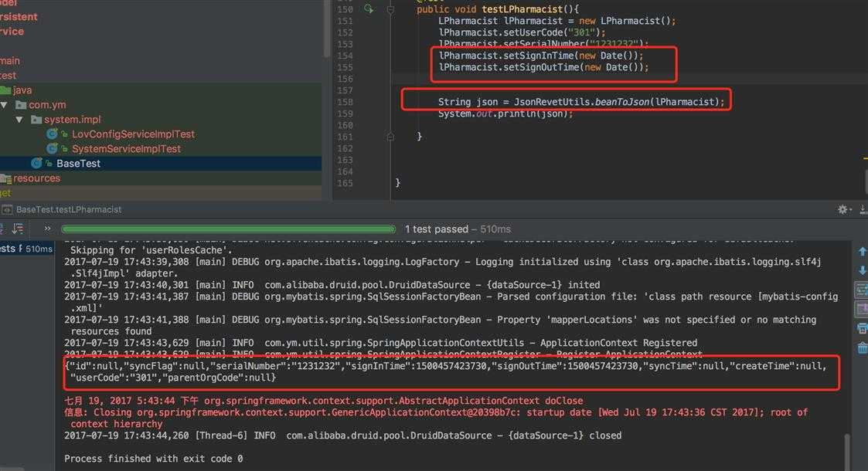
Task: Click the 'ApplicationContext Registered' log line
Action: (381, 343)
